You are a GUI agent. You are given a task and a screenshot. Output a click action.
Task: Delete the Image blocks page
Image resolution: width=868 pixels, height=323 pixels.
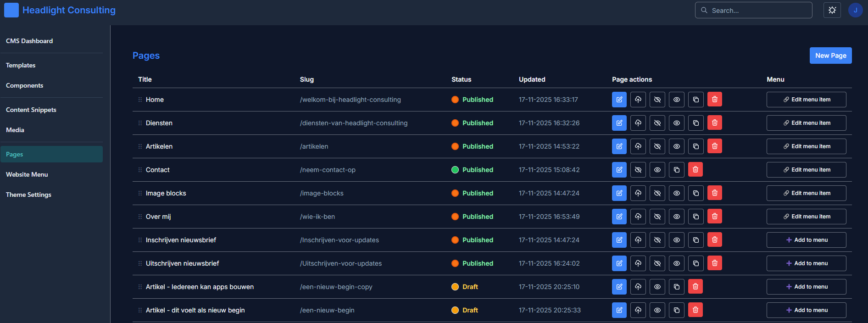pos(715,193)
